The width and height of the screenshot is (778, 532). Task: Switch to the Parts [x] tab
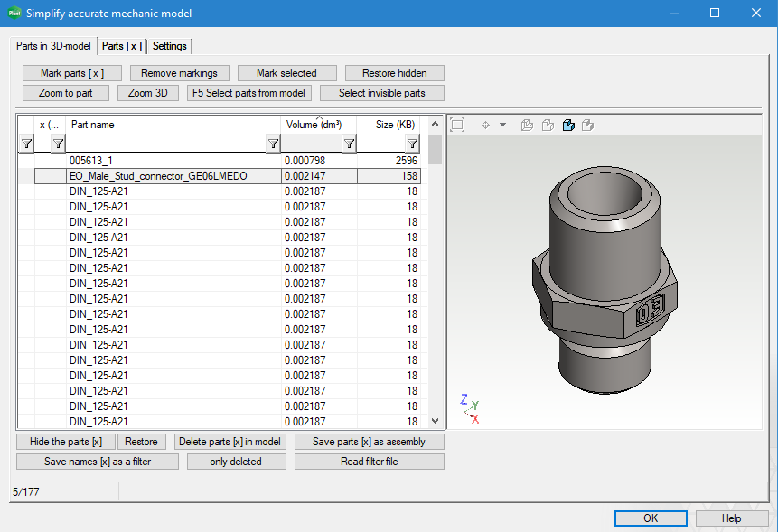(x=122, y=46)
